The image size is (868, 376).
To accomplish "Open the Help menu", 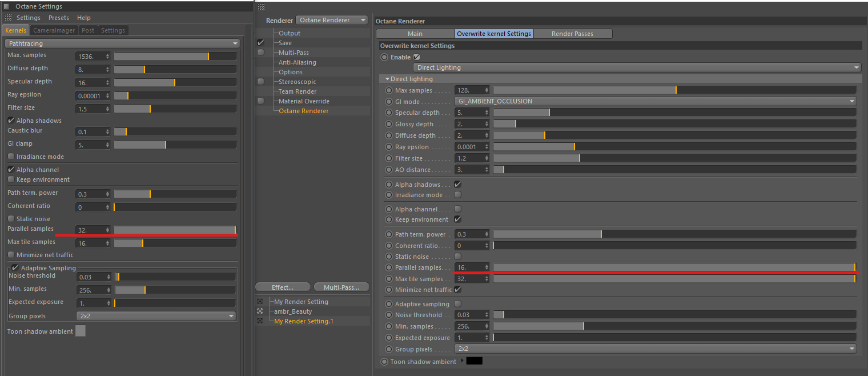I will pyautogui.click(x=84, y=18).
